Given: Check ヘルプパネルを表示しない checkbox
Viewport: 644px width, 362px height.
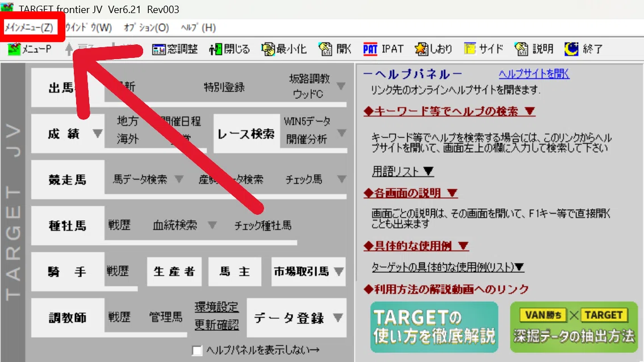Looking at the screenshot, I should click(x=197, y=351).
